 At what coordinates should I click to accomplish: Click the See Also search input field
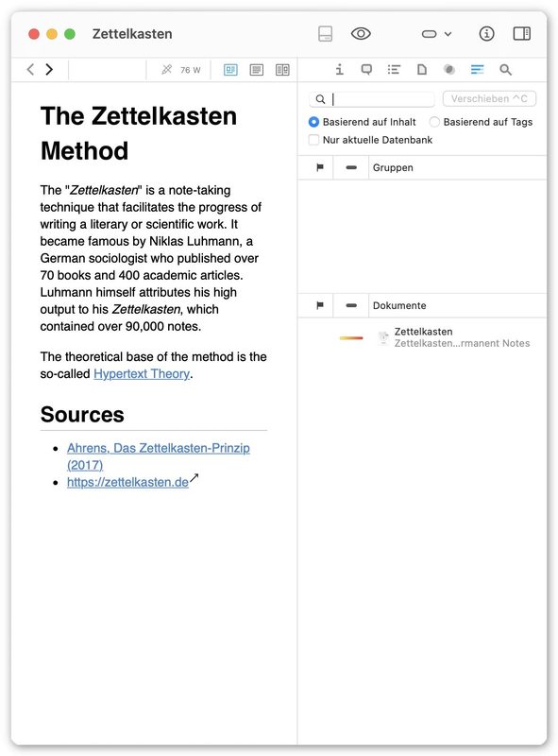click(x=371, y=99)
